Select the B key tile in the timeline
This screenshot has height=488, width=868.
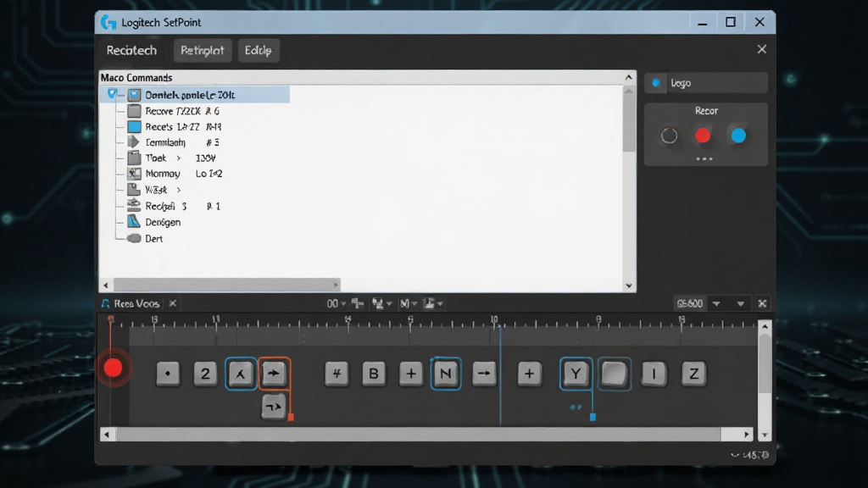tap(374, 374)
